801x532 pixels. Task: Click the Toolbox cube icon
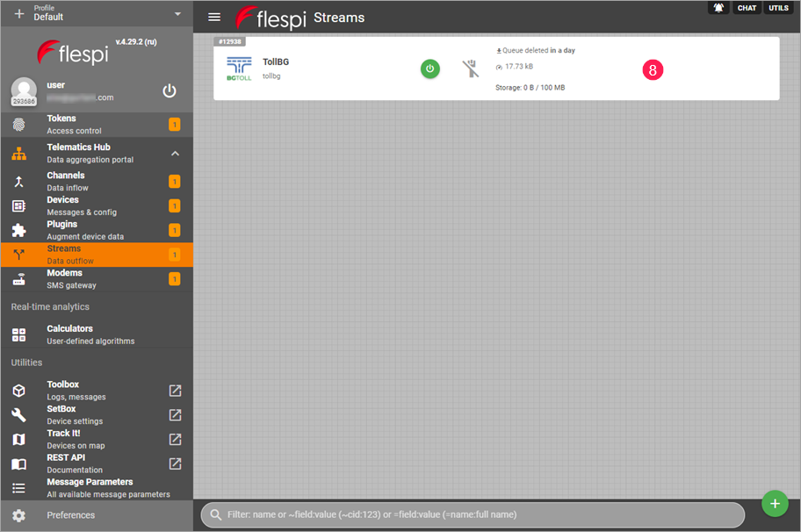click(19, 391)
